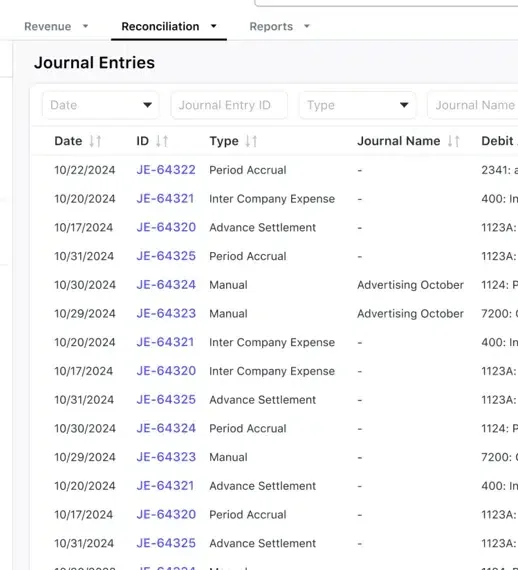This screenshot has height=570, width=518.
Task: Click the ID column header label
Action: click(142, 141)
